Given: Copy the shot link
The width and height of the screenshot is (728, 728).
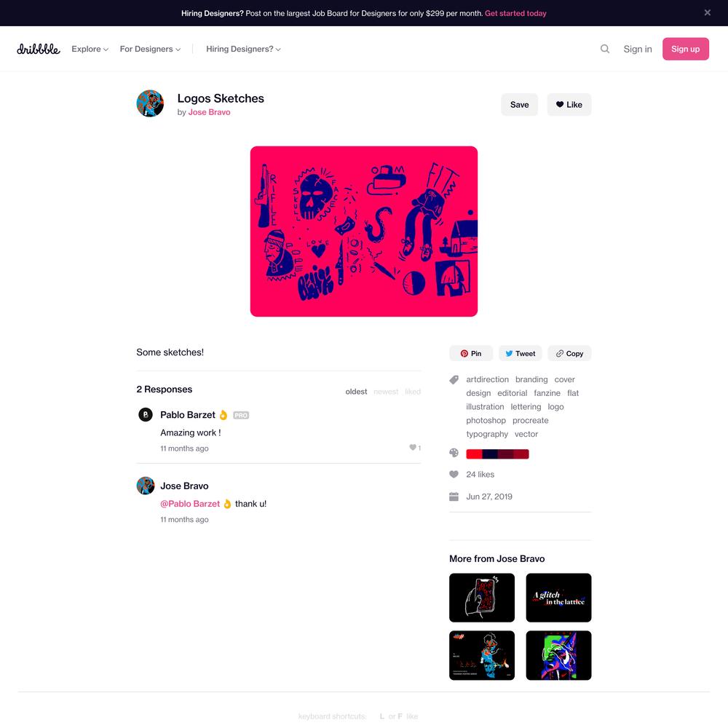Looking at the screenshot, I should pos(569,353).
